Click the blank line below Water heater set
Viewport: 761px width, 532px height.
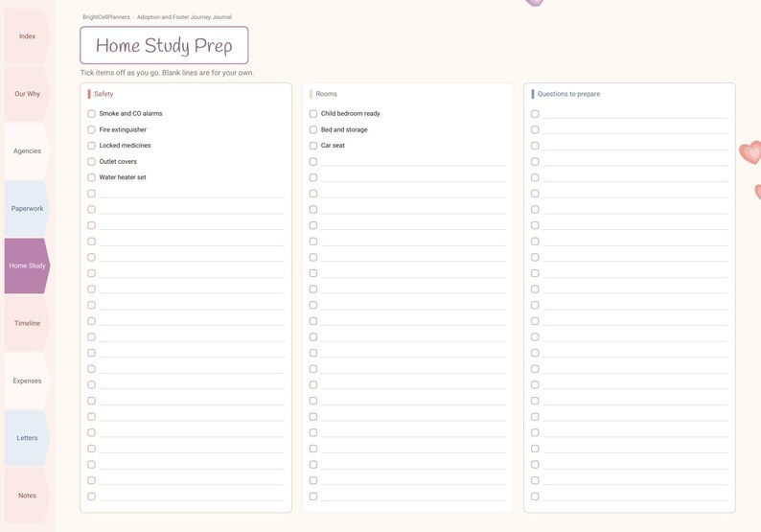pos(192,195)
